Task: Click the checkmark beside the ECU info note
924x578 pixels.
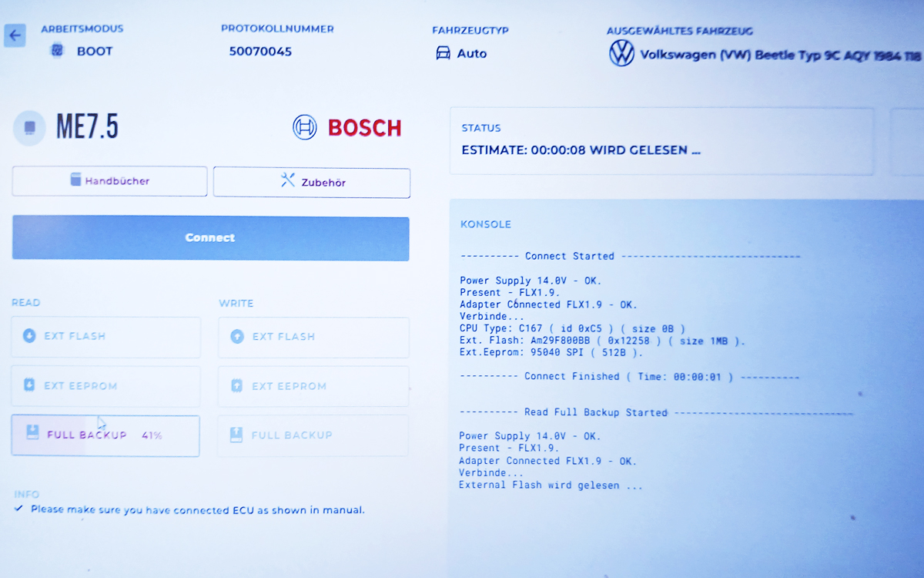Action: [x=19, y=509]
